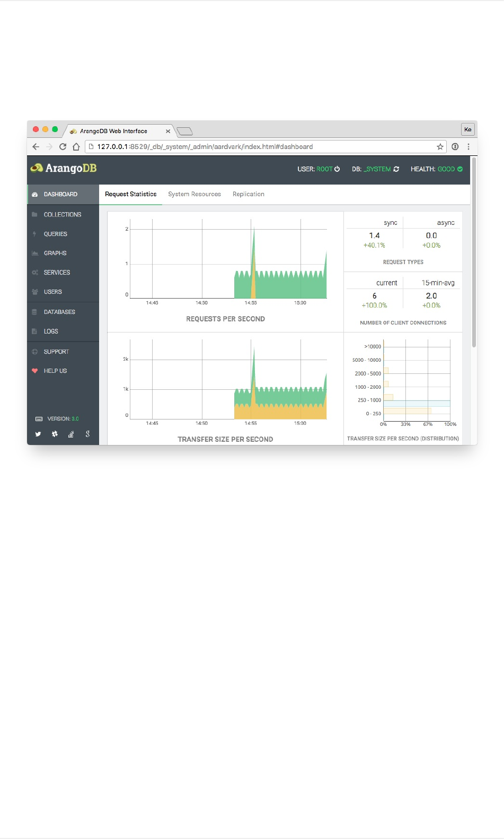Screen dimensions: 504x839
Task: Click the Logs document icon
Action: [x=35, y=331]
